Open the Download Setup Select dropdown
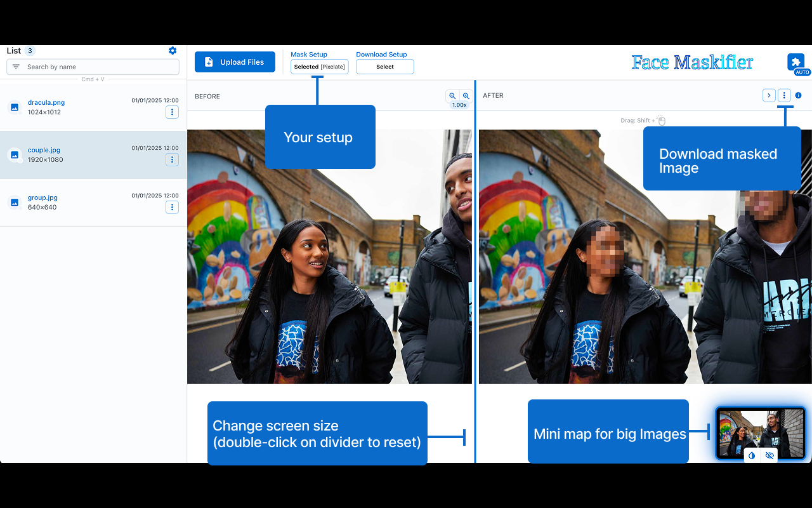The height and width of the screenshot is (508, 812). (384, 67)
